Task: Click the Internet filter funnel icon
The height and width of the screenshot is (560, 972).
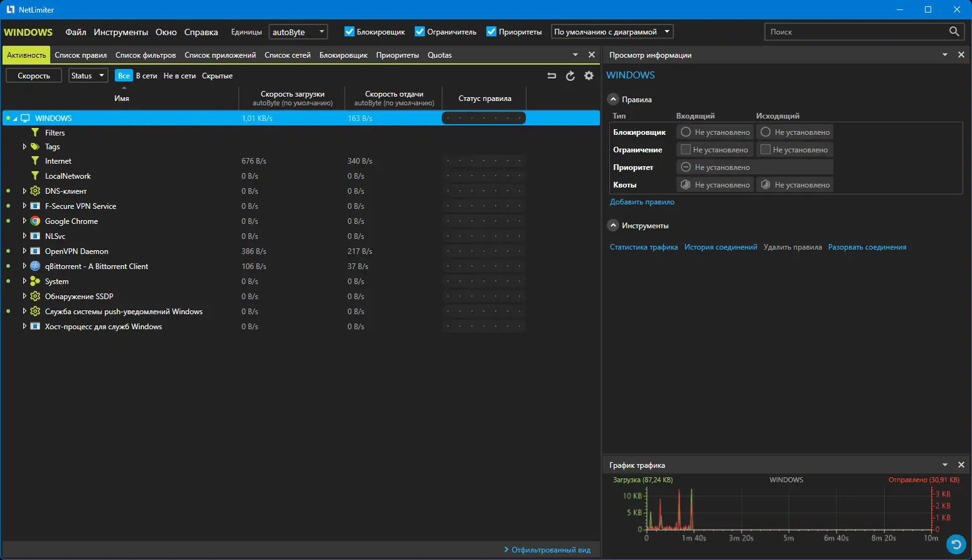Action: pyautogui.click(x=35, y=161)
